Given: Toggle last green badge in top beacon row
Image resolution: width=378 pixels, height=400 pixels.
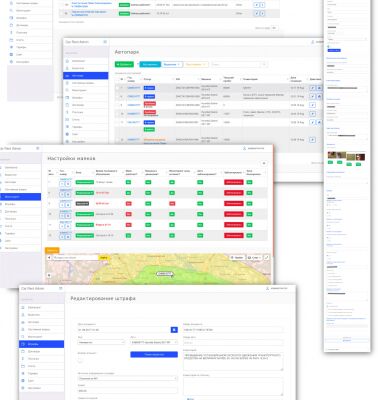Looking at the screenshot, I should pyautogui.click(x=249, y=182).
